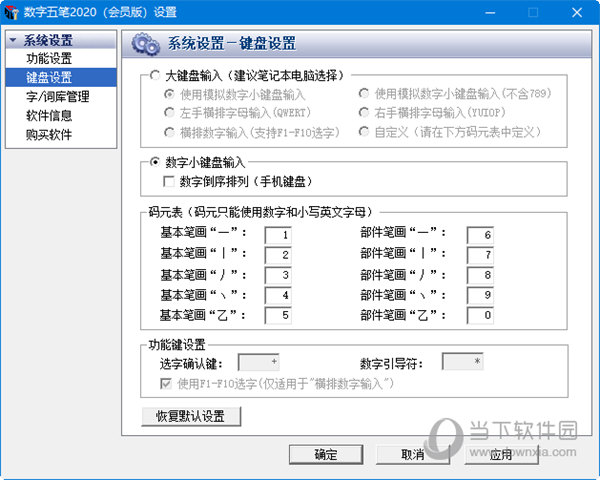The image size is (600, 480).
Task: Click the 部件笔画 "一" code field
Action: point(479,235)
